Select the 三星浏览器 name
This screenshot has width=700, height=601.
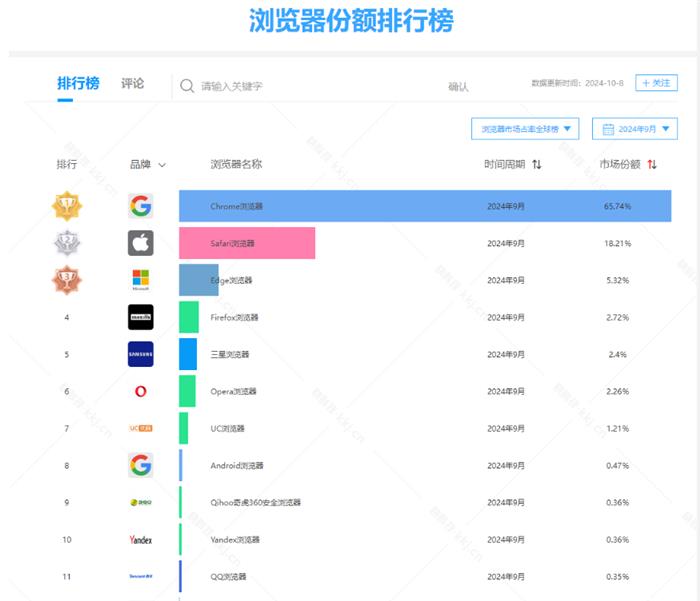click(x=229, y=355)
